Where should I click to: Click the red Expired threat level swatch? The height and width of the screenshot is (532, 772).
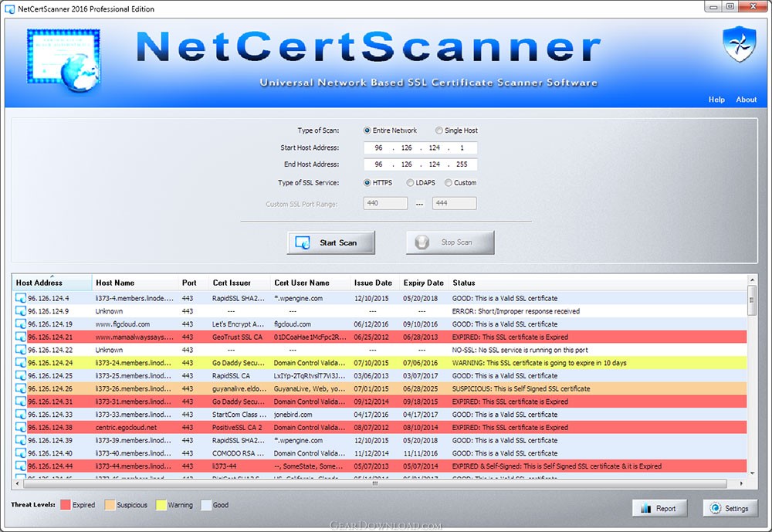pyautogui.click(x=66, y=505)
